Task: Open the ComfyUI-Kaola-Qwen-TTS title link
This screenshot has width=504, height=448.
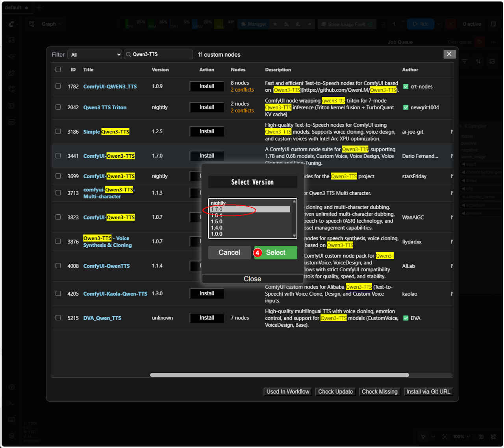Action: 115,294
